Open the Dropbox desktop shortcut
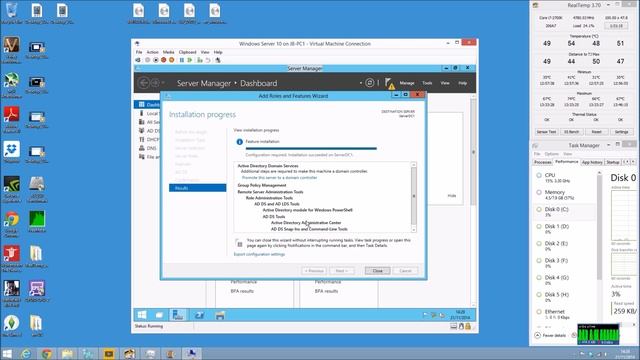 pyautogui.click(x=11, y=152)
